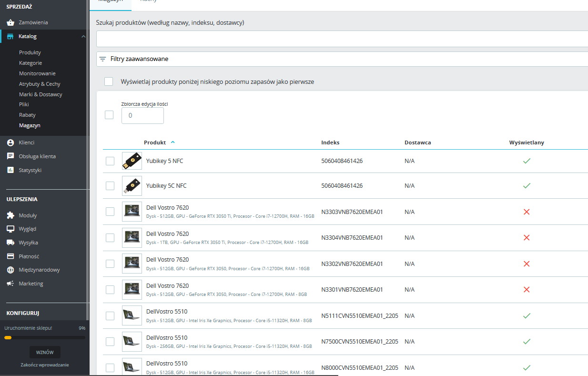Open Rabaty in the Katalog submenu
The image size is (588, 376).
click(27, 115)
